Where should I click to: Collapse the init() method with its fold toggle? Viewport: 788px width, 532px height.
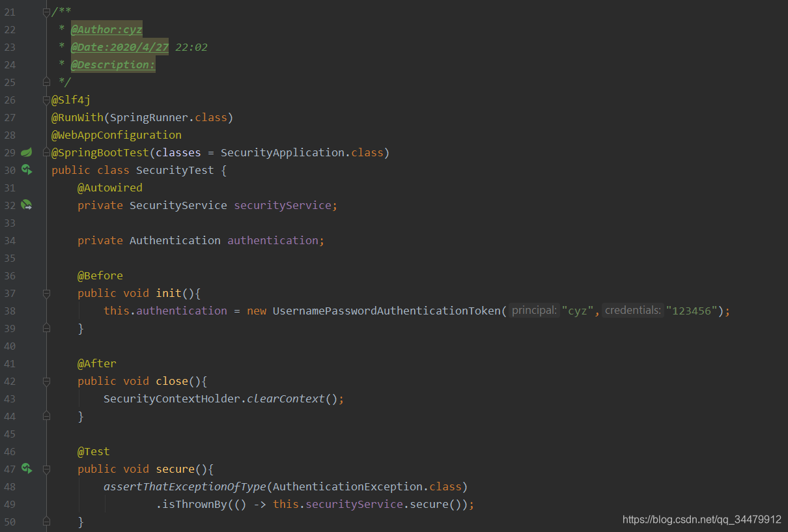(46, 293)
